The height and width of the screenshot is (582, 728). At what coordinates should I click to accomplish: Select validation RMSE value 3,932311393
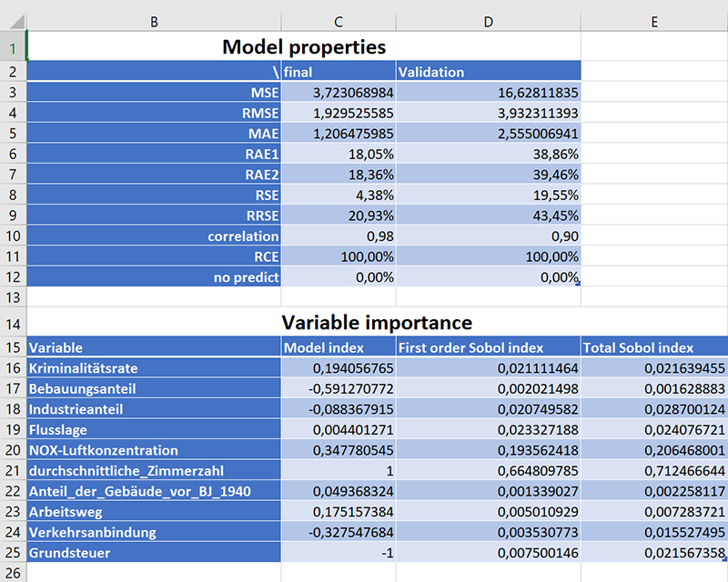coord(489,113)
